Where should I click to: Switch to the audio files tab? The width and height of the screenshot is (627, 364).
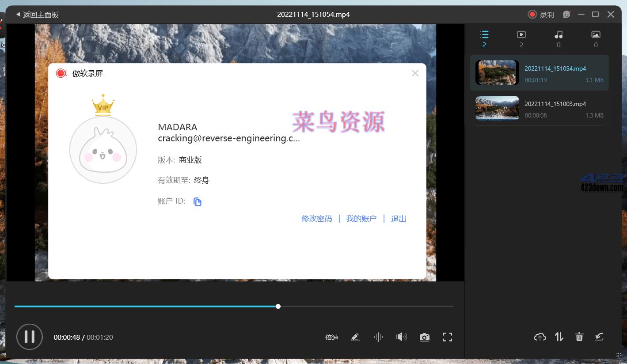[558, 34]
